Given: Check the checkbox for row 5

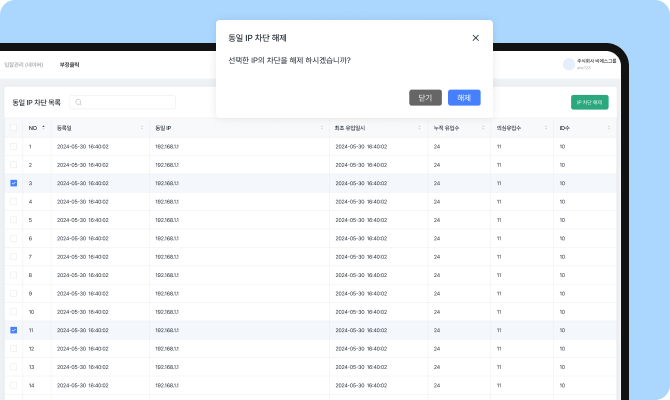Looking at the screenshot, I should point(14,220).
